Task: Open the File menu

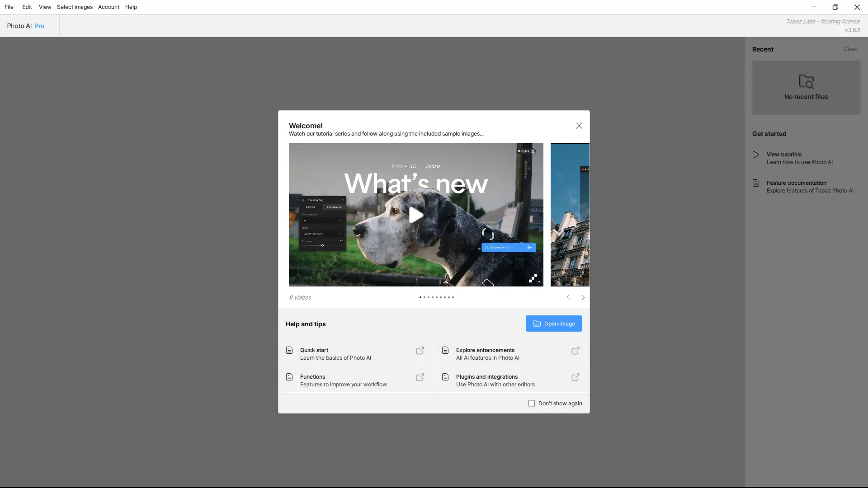Action: click(9, 7)
